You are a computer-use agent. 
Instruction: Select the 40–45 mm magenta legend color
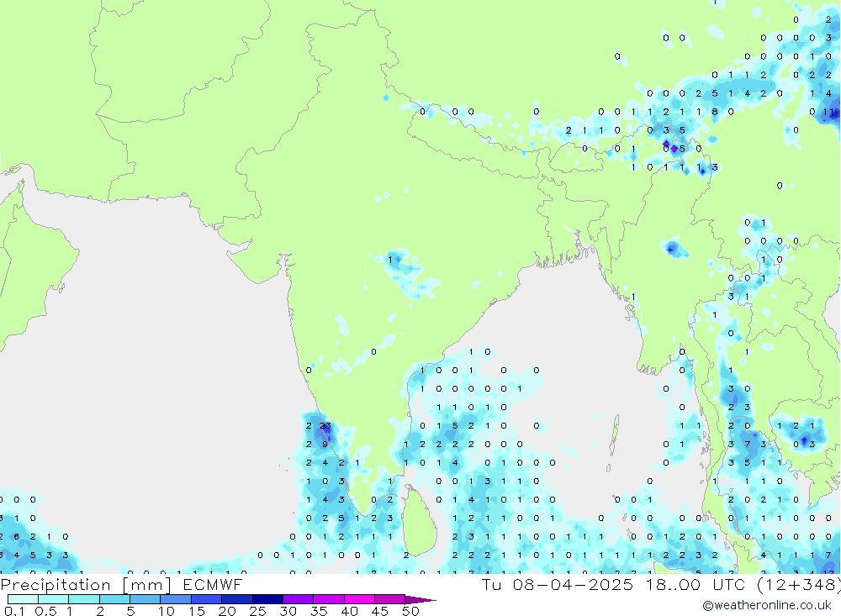click(x=359, y=599)
